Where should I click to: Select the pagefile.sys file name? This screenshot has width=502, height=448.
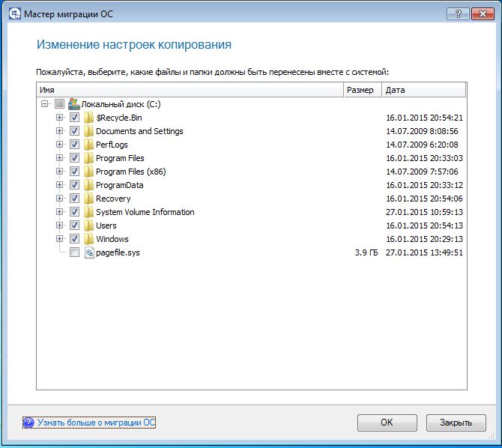coord(118,252)
